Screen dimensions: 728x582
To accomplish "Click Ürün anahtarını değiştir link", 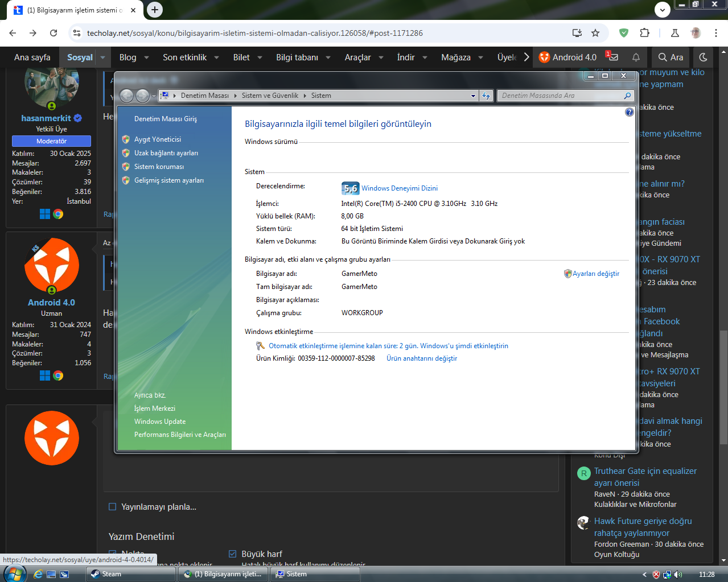I will pos(422,358).
